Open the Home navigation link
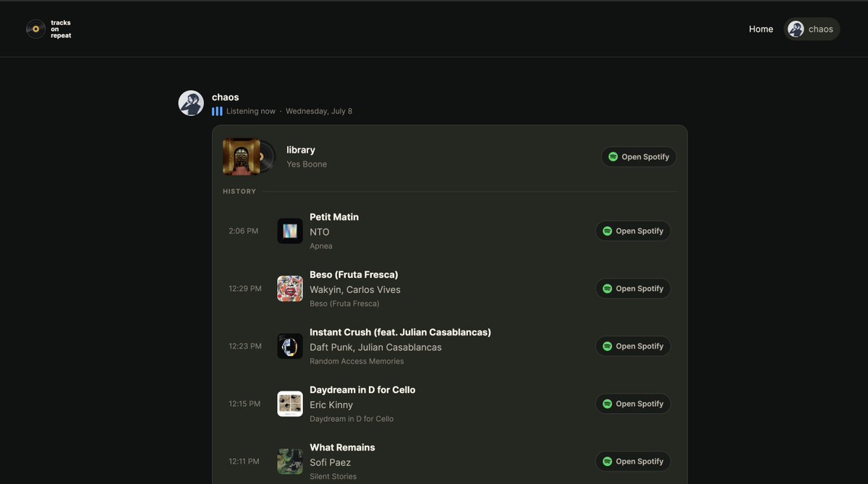 click(x=761, y=29)
